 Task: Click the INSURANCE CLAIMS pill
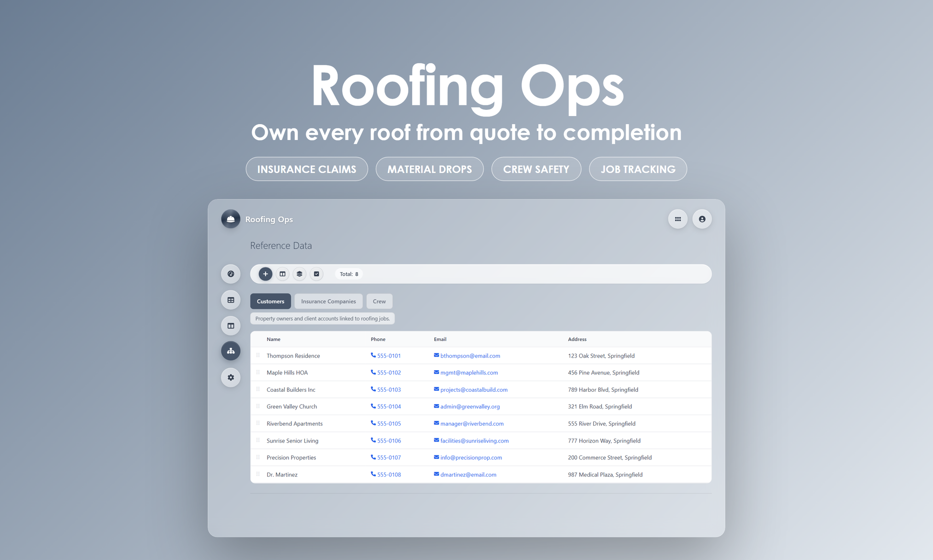click(307, 169)
